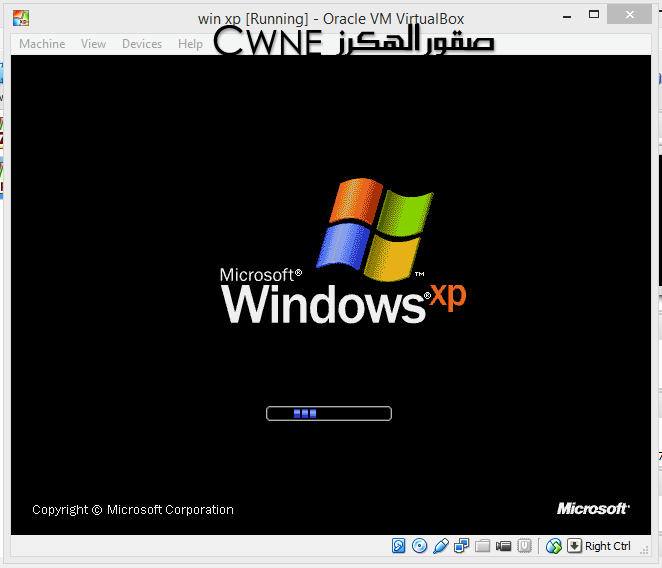
Task: Maximize the VirtualBox window
Action: 594,14
